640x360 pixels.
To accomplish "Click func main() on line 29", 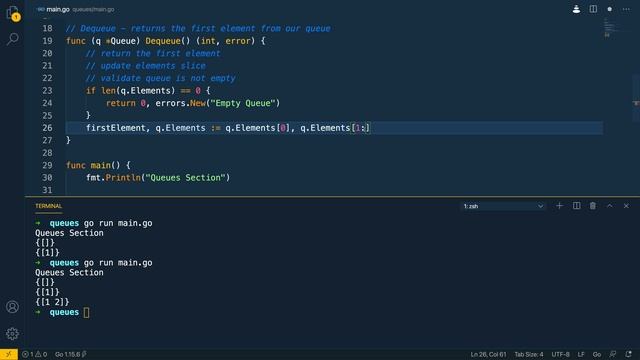I will [x=98, y=165].
